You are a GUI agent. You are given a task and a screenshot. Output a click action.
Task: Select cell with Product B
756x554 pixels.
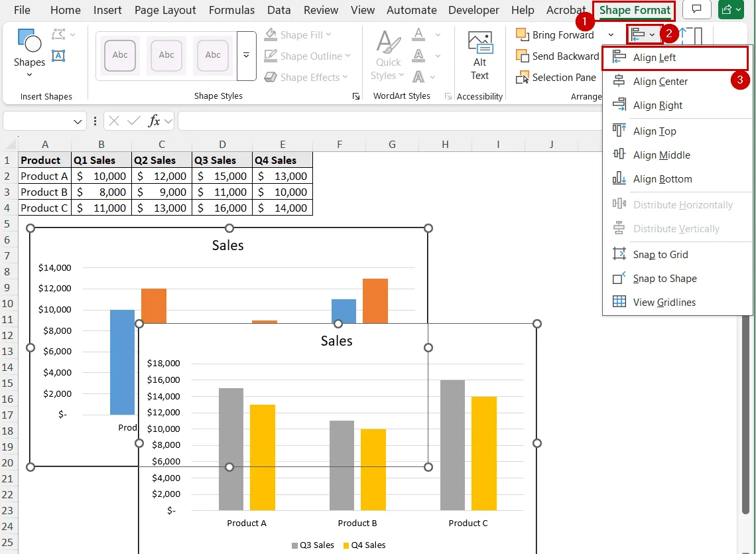(x=44, y=192)
